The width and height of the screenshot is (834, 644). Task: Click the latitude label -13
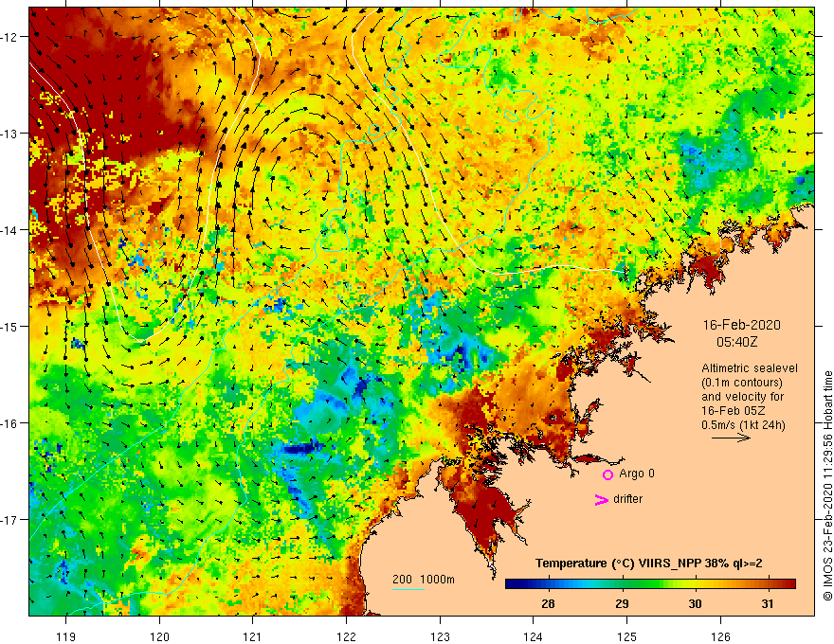click(x=11, y=134)
